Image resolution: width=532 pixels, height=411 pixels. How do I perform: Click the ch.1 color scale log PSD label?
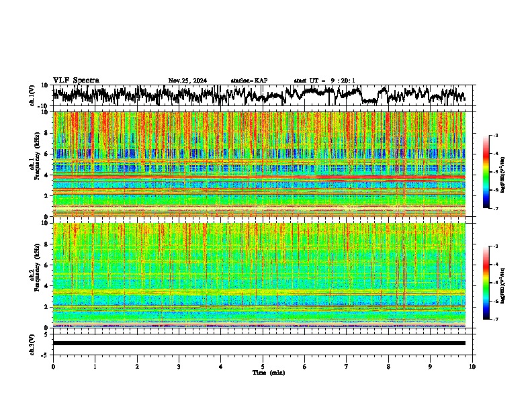click(503, 175)
